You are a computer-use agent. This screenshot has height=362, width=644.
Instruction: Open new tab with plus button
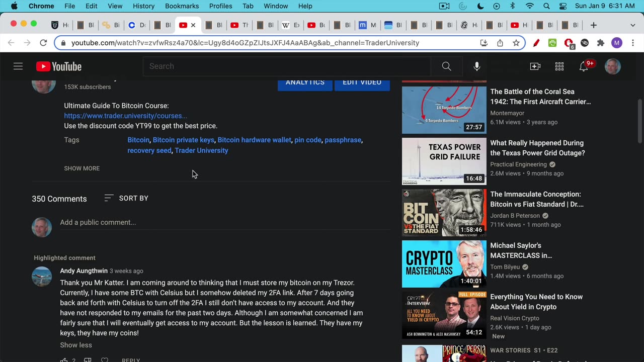(x=593, y=25)
